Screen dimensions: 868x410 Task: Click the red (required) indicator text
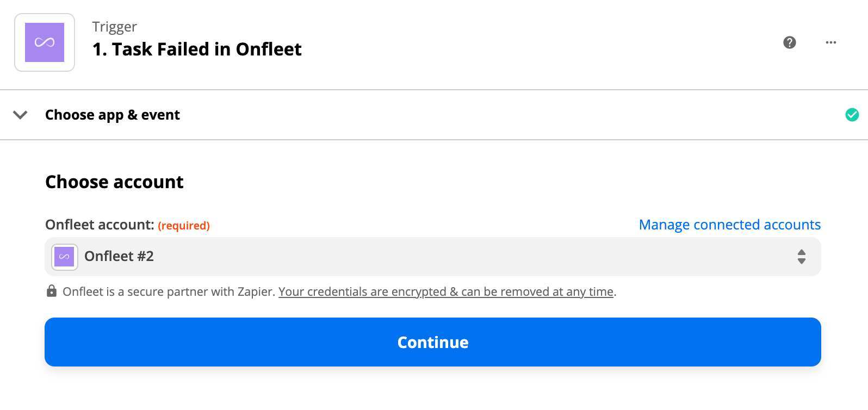click(x=184, y=226)
